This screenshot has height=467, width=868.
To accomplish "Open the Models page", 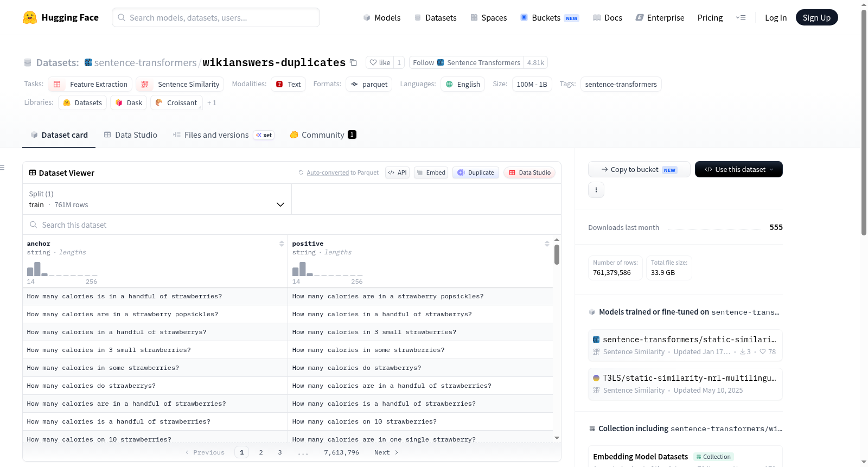I will (x=382, y=18).
